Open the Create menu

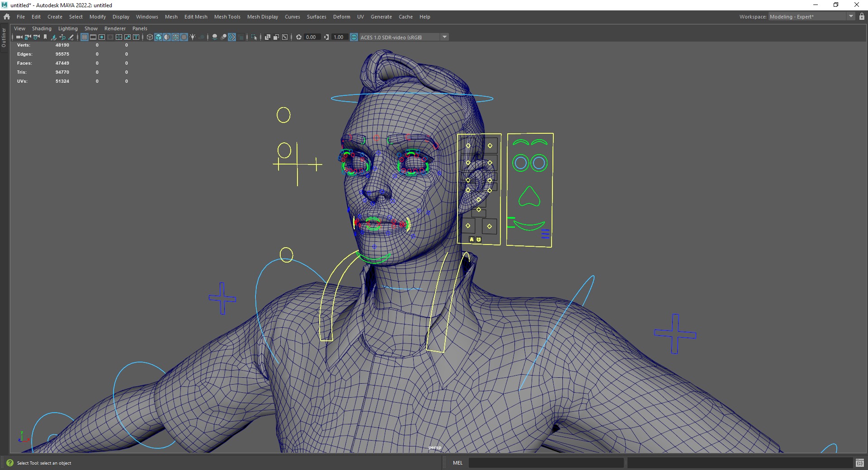tap(55, 17)
